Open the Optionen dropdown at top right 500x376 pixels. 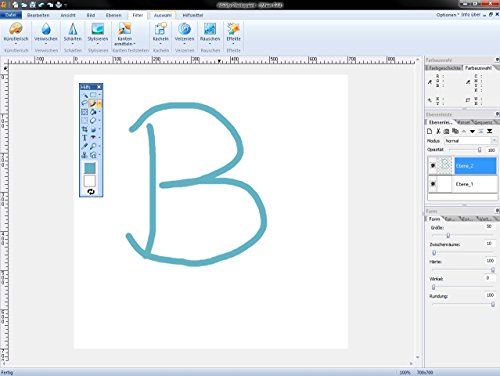coord(447,15)
